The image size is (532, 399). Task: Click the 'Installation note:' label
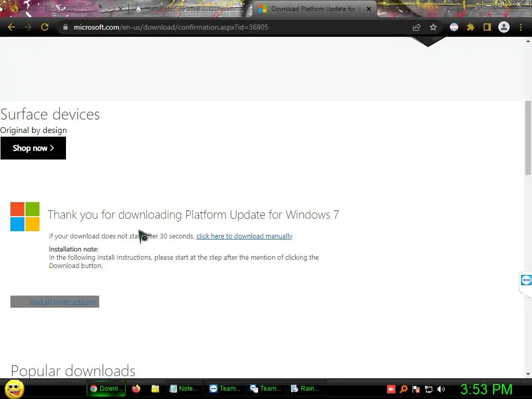(74, 249)
